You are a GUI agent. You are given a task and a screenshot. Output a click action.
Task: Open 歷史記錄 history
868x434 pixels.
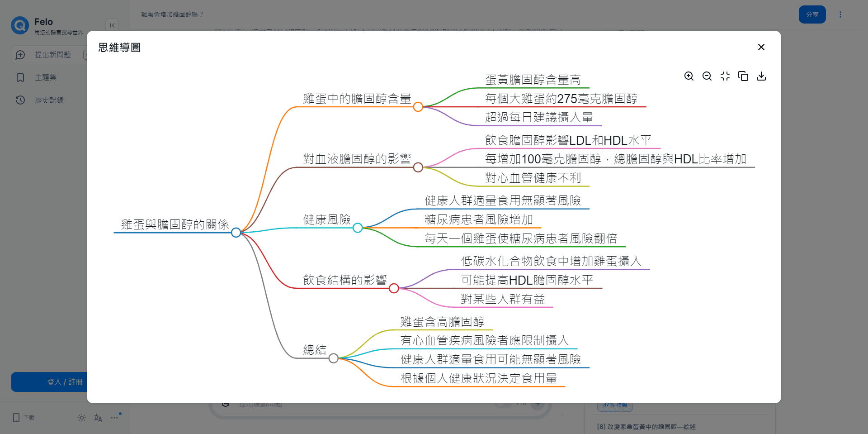49,100
